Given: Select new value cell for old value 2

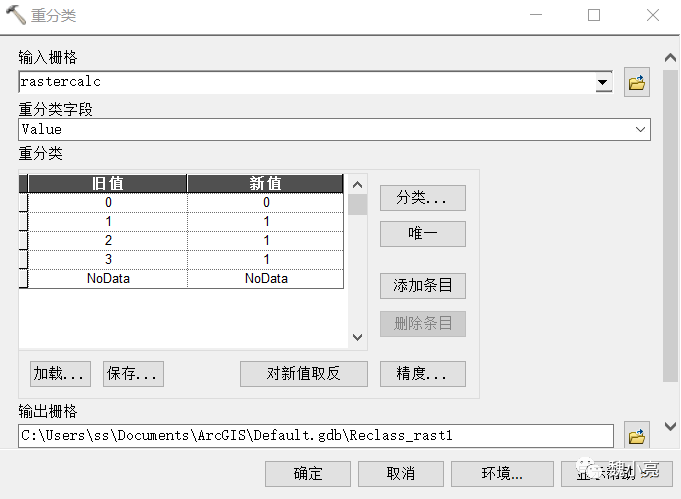Looking at the screenshot, I should click(266, 241).
